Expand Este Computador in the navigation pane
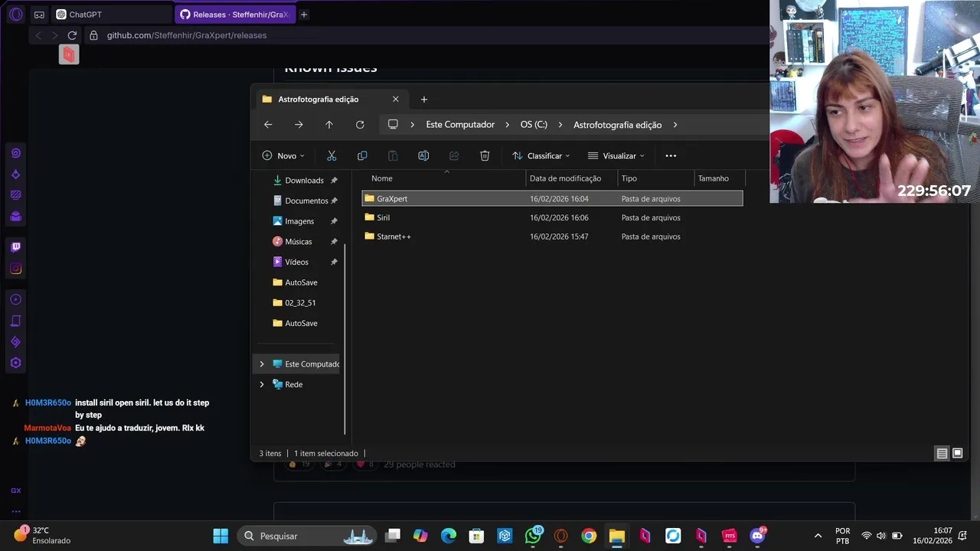980x551 pixels. pos(262,364)
